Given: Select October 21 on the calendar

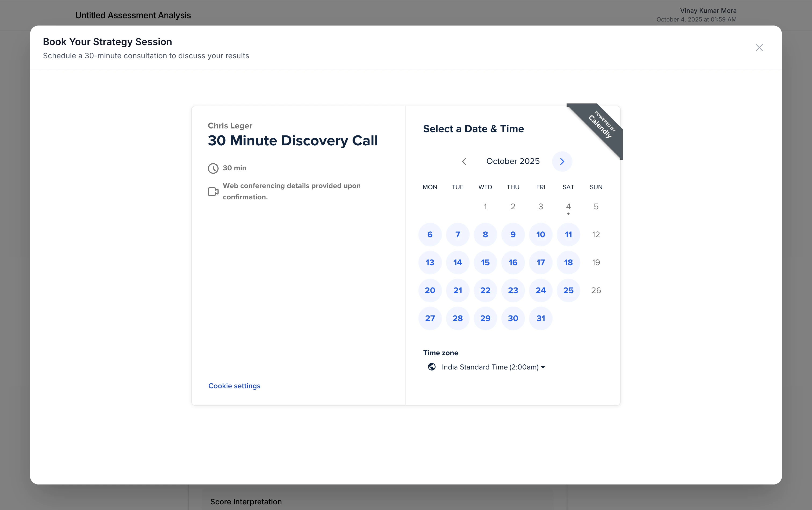Looking at the screenshot, I should pos(457,290).
